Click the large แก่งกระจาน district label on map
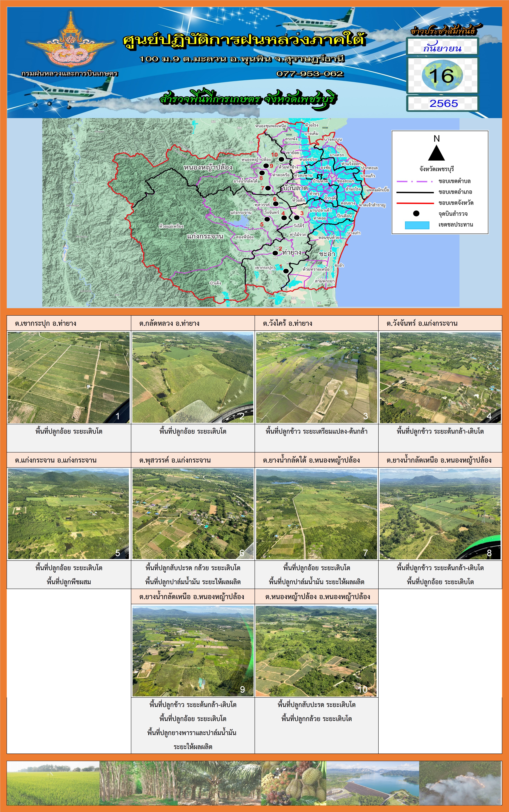The width and height of the screenshot is (509, 812). (x=205, y=236)
